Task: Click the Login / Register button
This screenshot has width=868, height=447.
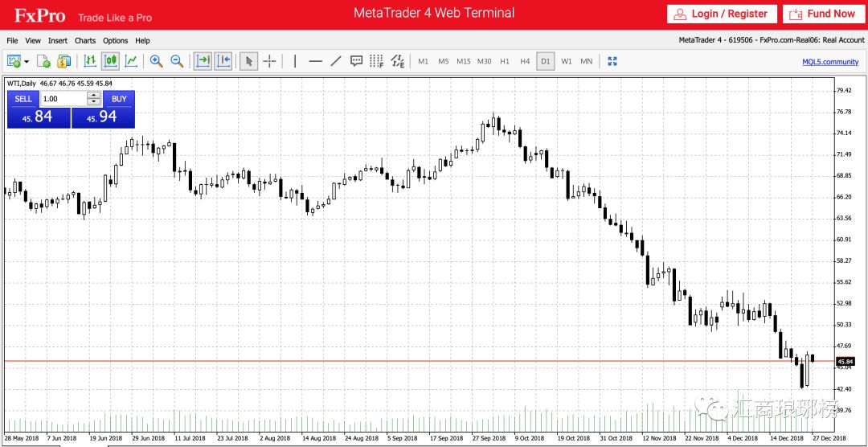Action: click(722, 14)
